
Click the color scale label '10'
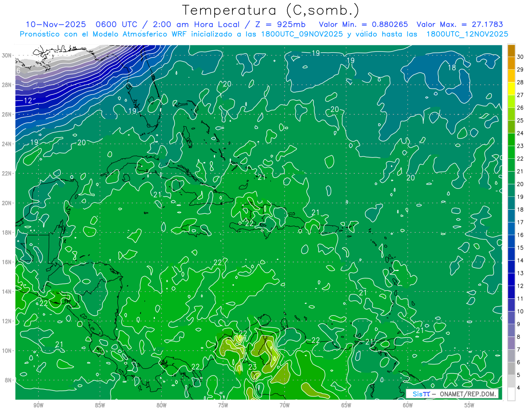(520, 311)
